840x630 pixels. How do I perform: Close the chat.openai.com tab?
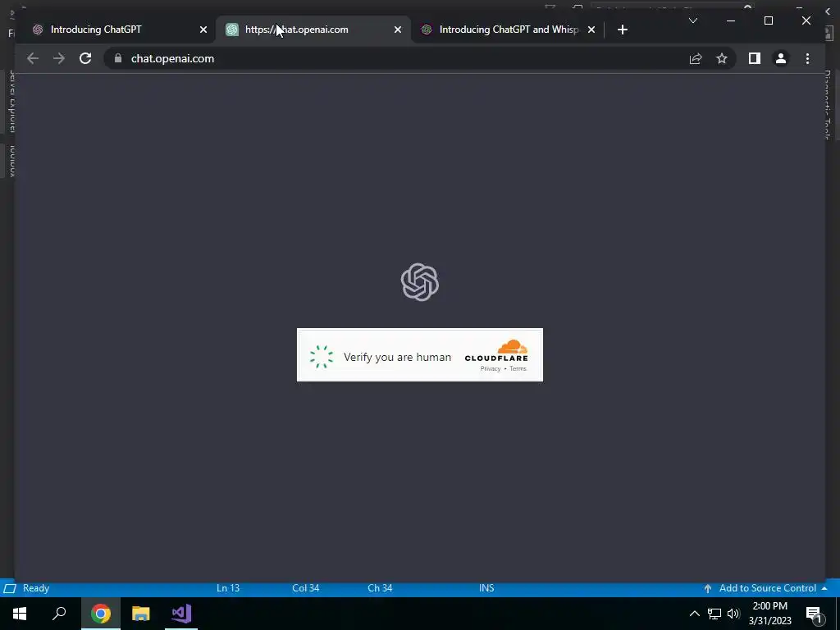[398, 30]
